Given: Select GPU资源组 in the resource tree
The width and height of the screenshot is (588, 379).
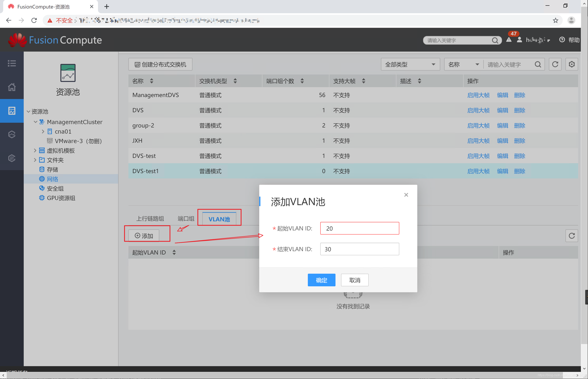Looking at the screenshot, I should 61,198.
